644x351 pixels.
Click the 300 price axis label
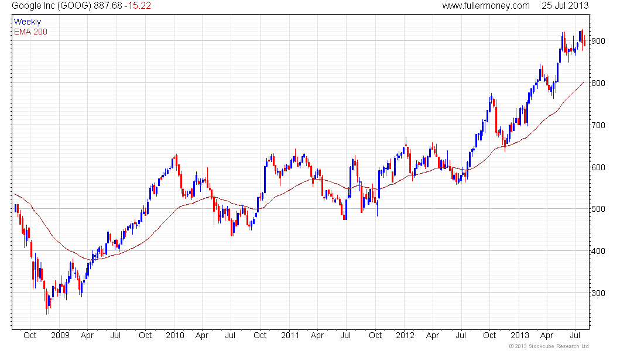coord(598,293)
